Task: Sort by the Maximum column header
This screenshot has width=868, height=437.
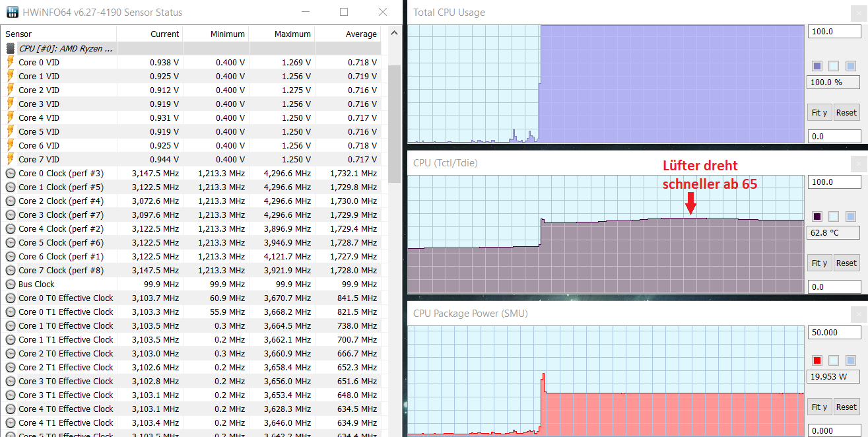Action: [282, 34]
